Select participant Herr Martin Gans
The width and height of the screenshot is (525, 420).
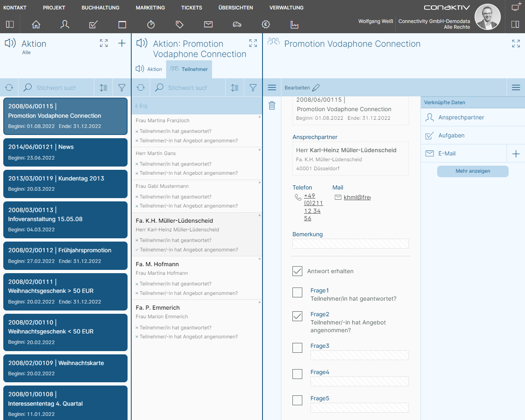[197, 163]
